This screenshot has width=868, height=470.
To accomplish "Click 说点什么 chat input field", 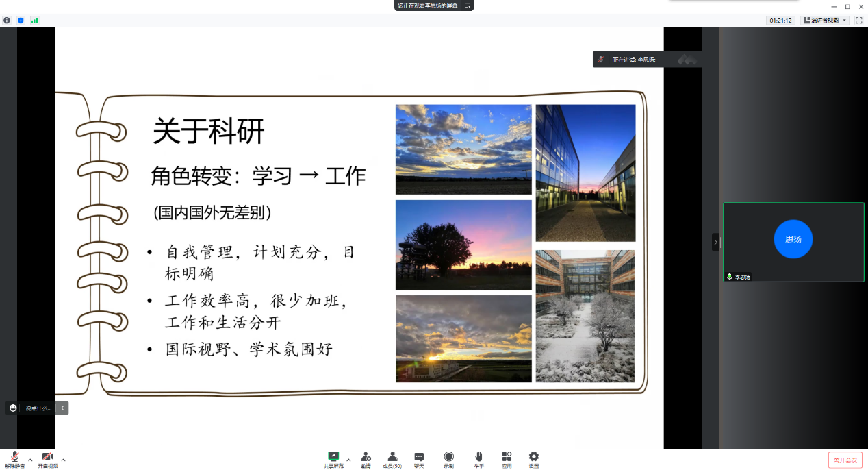I will click(38, 408).
